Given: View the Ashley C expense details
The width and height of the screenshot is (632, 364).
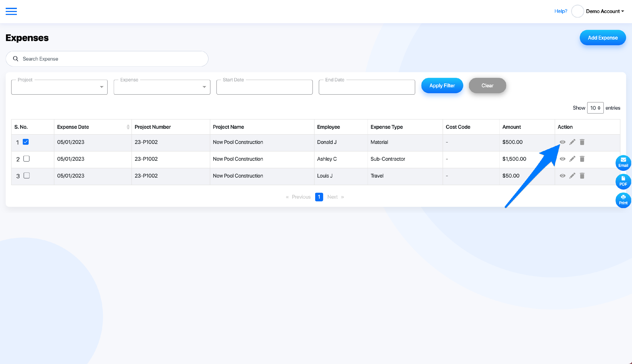Looking at the screenshot, I should click(x=562, y=159).
